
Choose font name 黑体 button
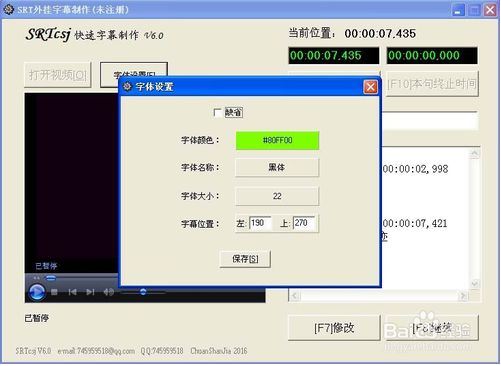pos(277,167)
